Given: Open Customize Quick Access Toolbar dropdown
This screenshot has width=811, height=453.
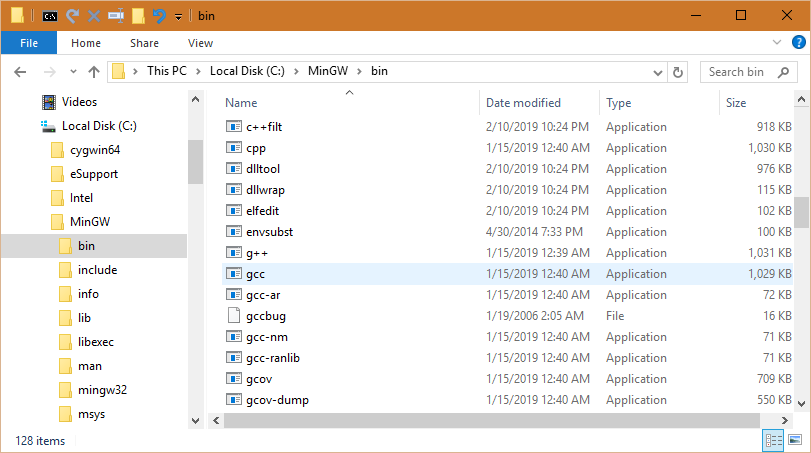Looking at the screenshot, I should coord(178,17).
